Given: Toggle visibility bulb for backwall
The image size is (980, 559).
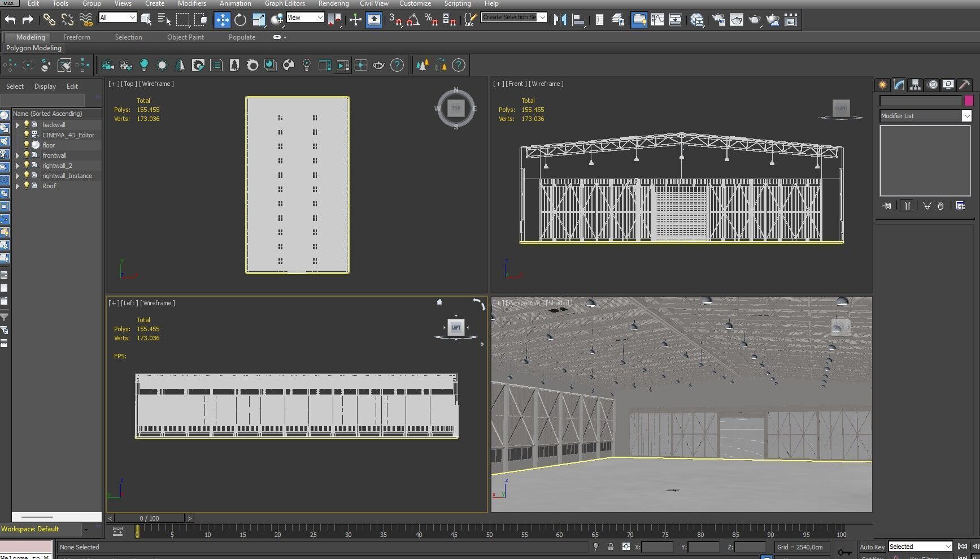Looking at the screenshot, I should coord(26,124).
